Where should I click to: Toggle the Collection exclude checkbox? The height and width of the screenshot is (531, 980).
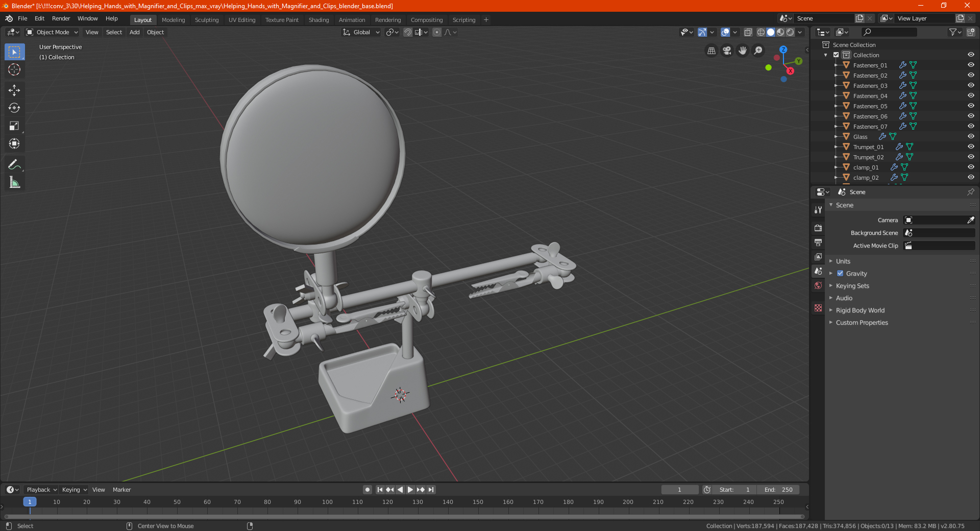(836, 55)
